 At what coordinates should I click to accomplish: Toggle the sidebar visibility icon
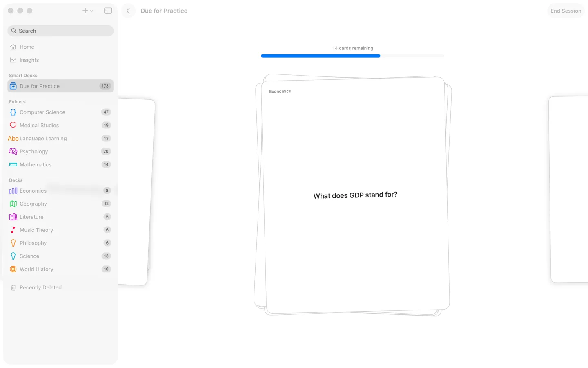coord(108,11)
